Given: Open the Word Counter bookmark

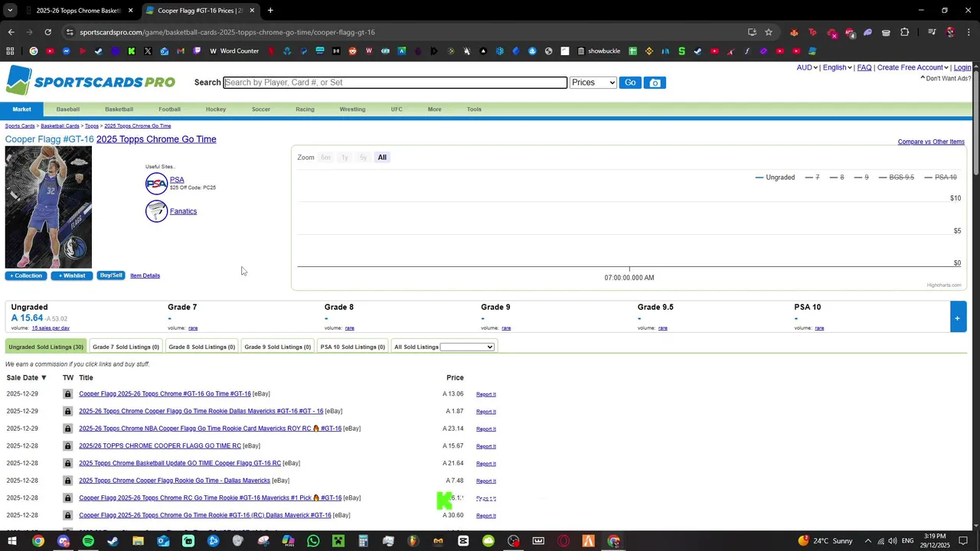Looking at the screenshot, I should click(234, 51).
